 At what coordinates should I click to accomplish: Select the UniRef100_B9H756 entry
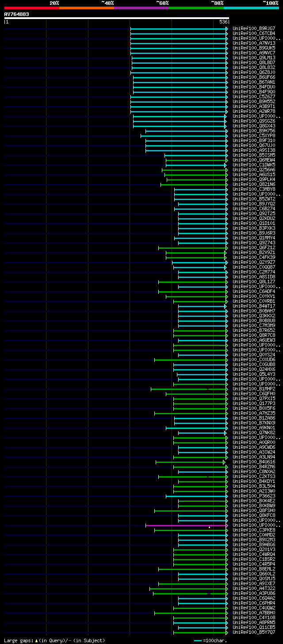[x=254, y=131]
